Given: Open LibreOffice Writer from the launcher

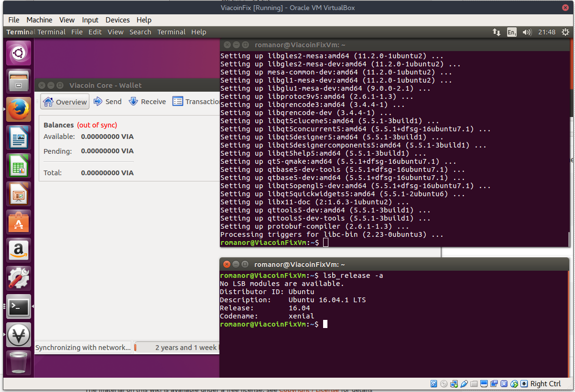Looking at the screenshot, I should (19, 138).
